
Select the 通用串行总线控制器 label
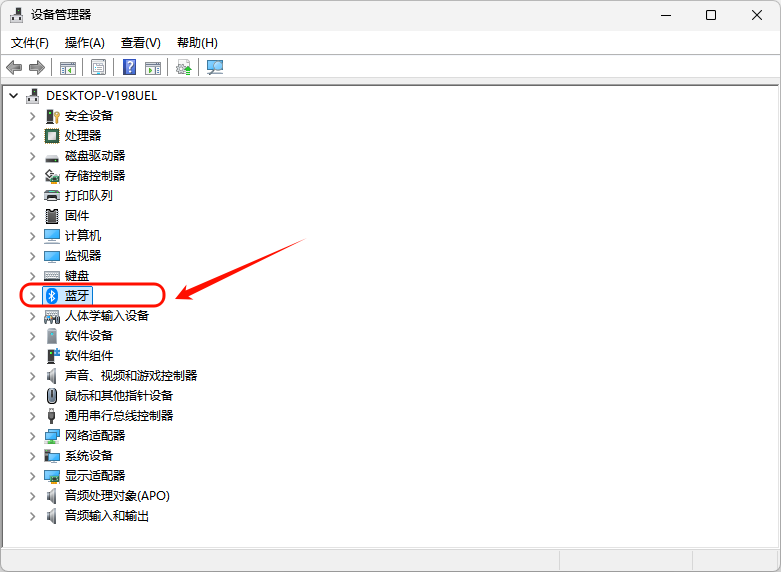[x=119, y=416]
